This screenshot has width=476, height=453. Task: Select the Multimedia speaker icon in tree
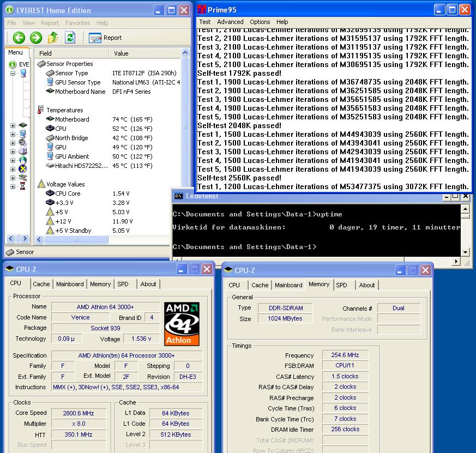coord(23,143)
